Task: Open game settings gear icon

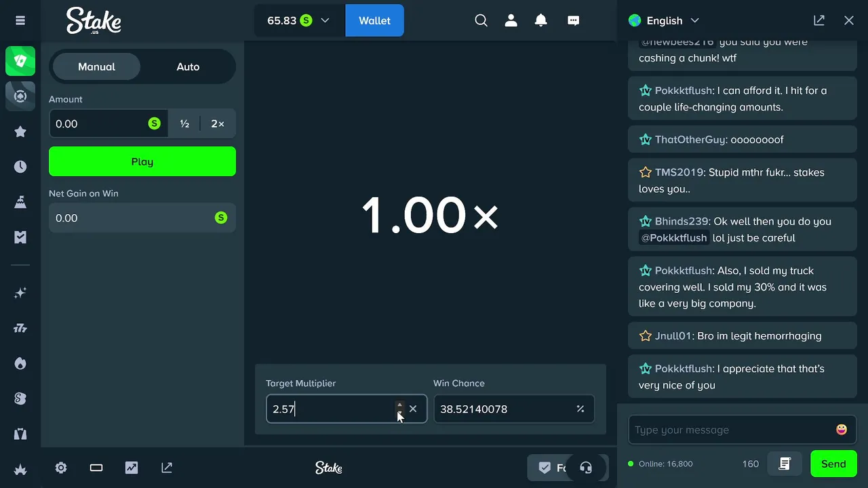Action: coord(61,468)
